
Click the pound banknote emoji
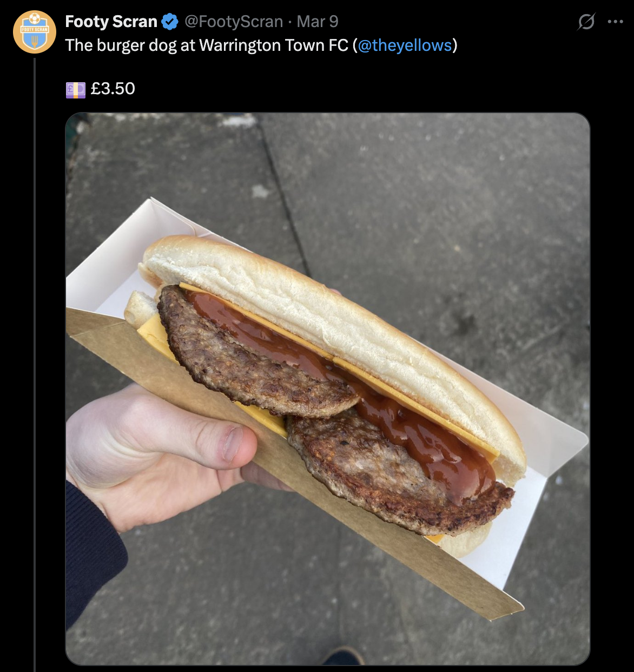75,89
